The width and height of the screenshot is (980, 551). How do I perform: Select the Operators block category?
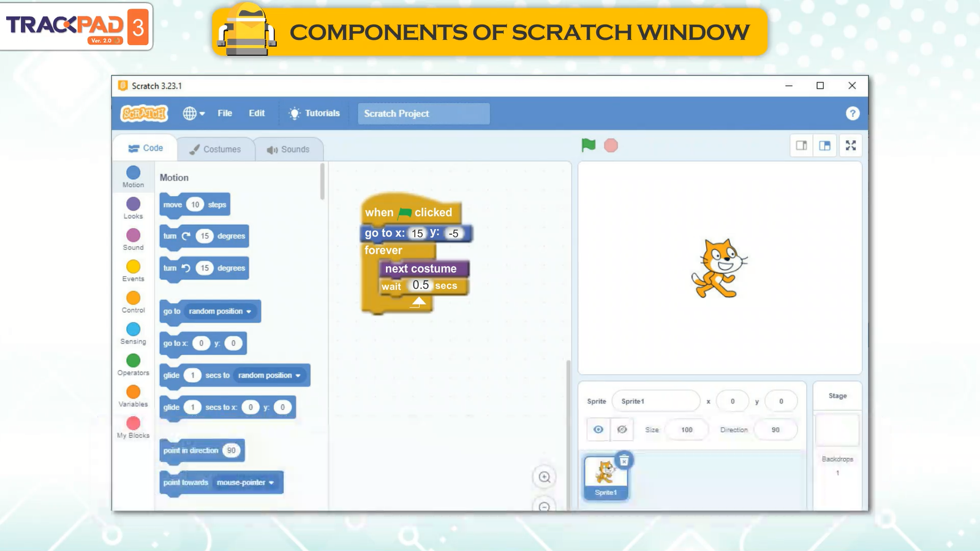133,364
